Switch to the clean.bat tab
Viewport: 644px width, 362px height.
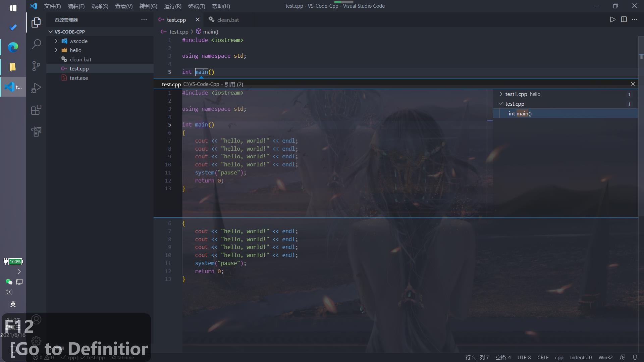(x=228, y=20)
